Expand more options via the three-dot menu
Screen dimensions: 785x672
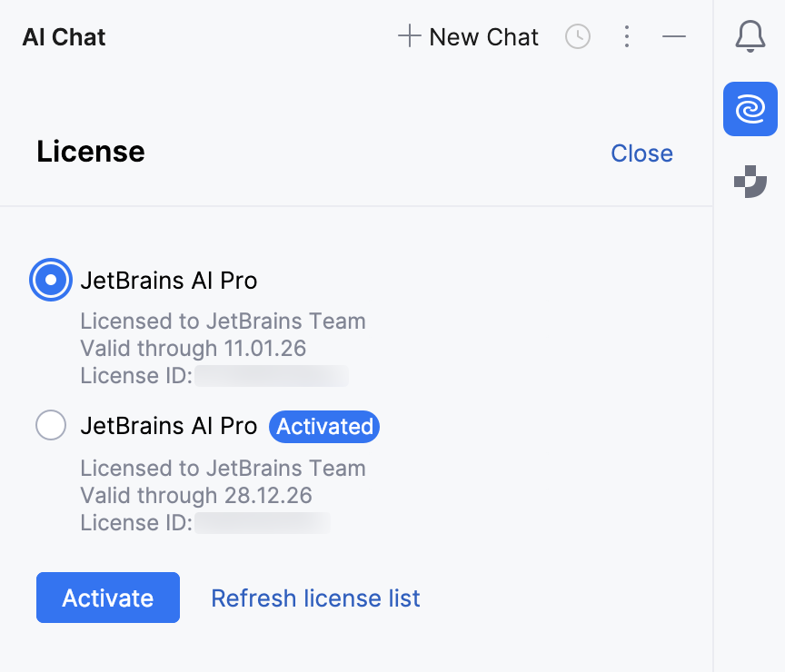click(x=627, y=37)
